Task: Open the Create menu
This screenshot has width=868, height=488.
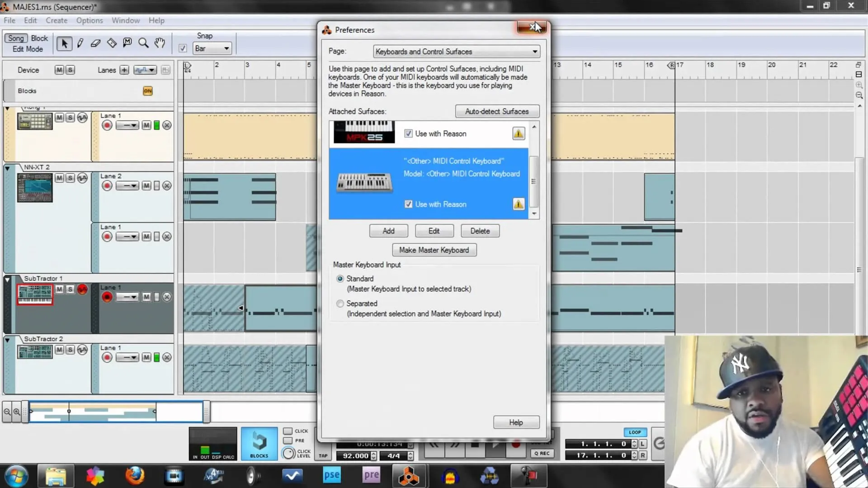Action: coord(57,20)
